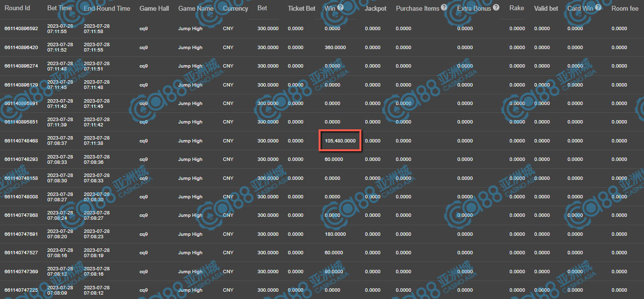644x299 pixels.
Task: Click the Win column help icon
Action: point(340,7)
